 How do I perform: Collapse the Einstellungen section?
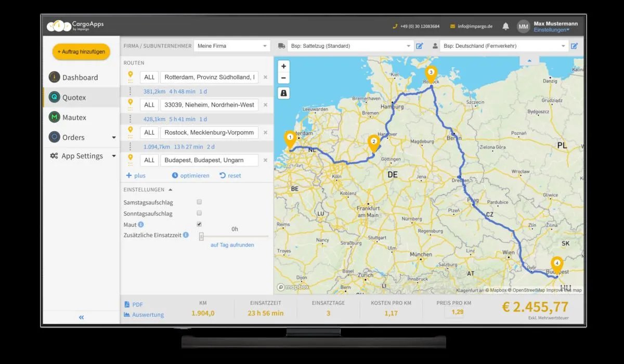pyautogui.click(x=169, y=189)
